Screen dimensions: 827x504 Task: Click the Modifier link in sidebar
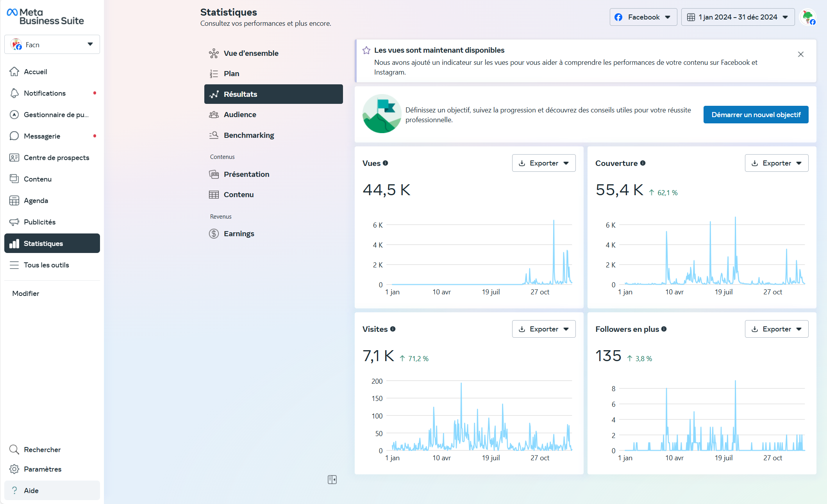(26, 294)
